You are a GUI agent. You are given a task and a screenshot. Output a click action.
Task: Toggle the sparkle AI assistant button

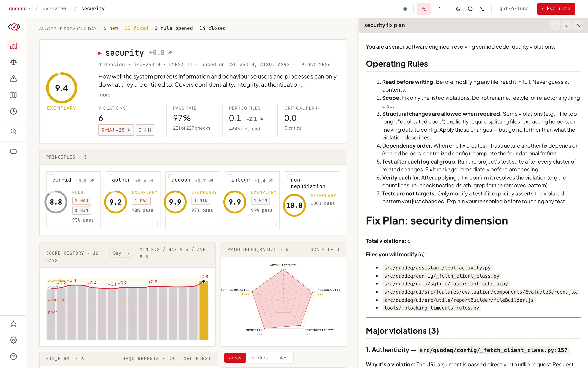click(424, 9)
